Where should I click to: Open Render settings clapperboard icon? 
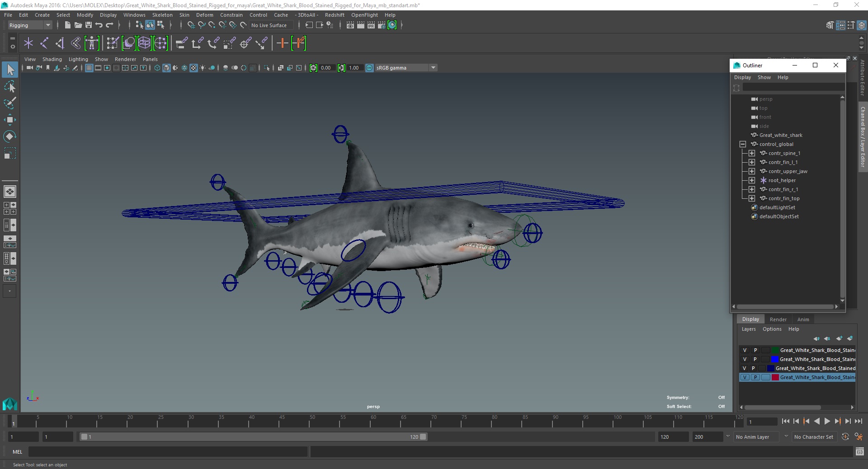[382, 25]
